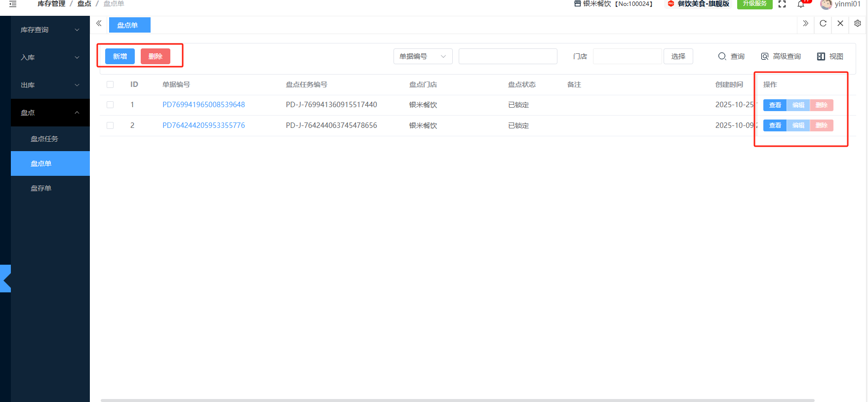
Task: Open 高级查询 advanced search
Action: (781, 56)
